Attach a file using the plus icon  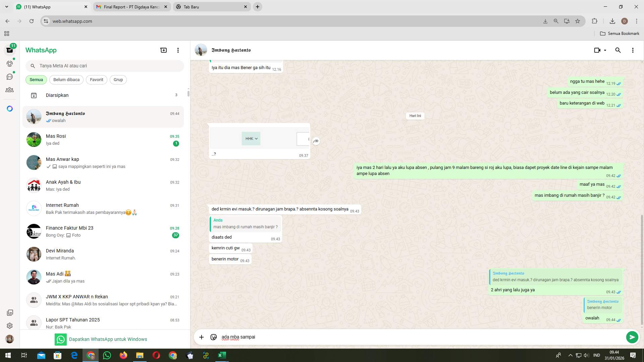tap(201, 337)
